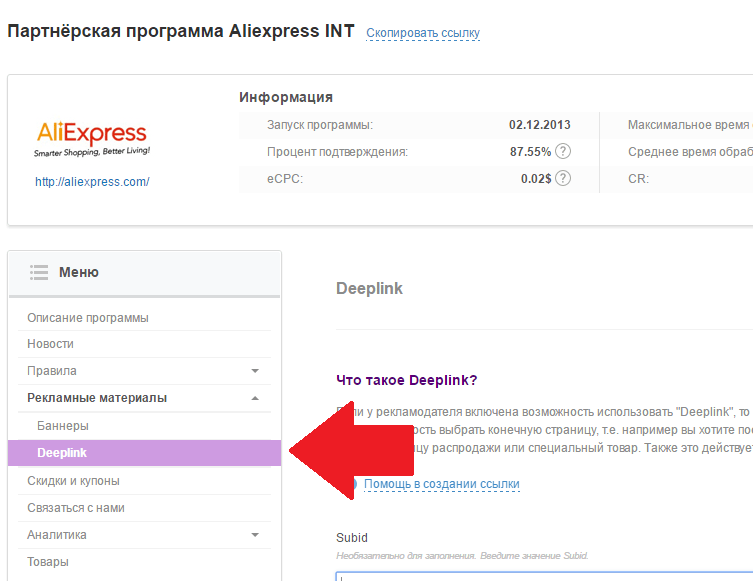753x581 pixels.
Task: Focus the Subid input field
Action: [544, 576]
